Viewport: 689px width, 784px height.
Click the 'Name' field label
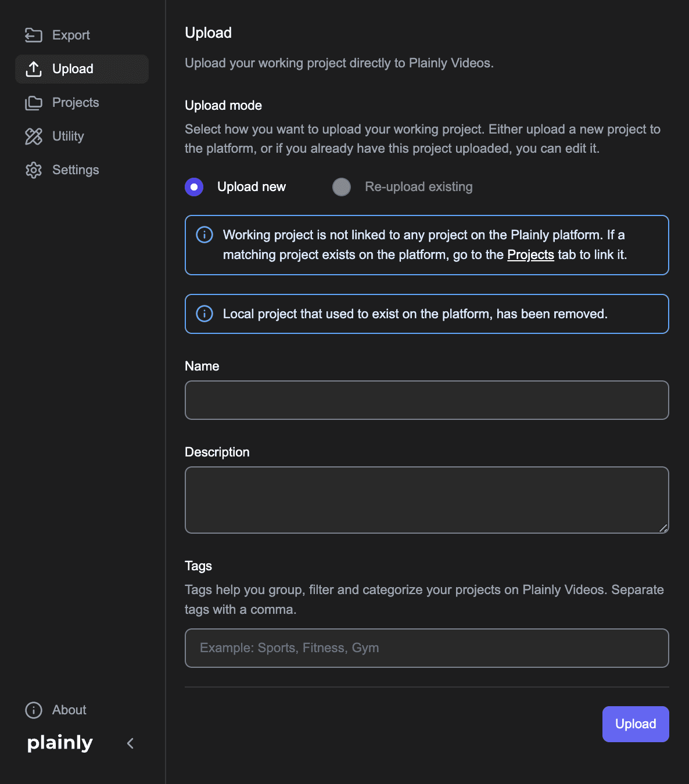202,366
